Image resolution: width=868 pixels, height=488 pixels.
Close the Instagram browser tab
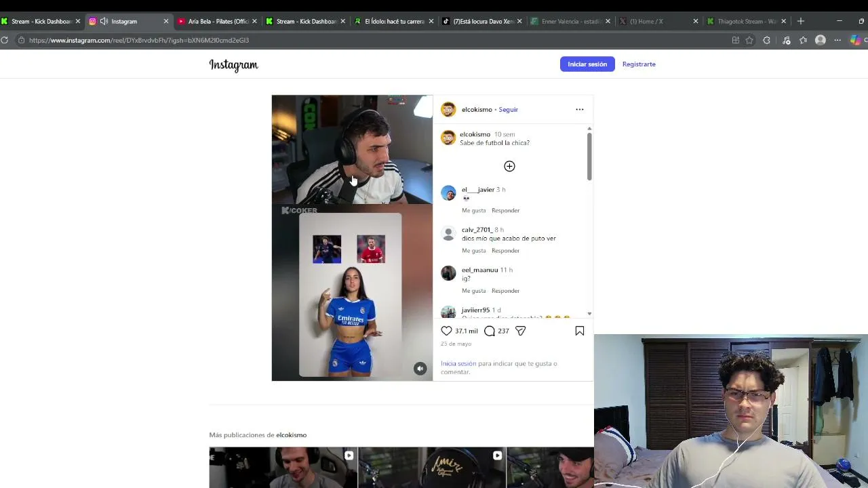pyautogui.click(x=166, y=21)
